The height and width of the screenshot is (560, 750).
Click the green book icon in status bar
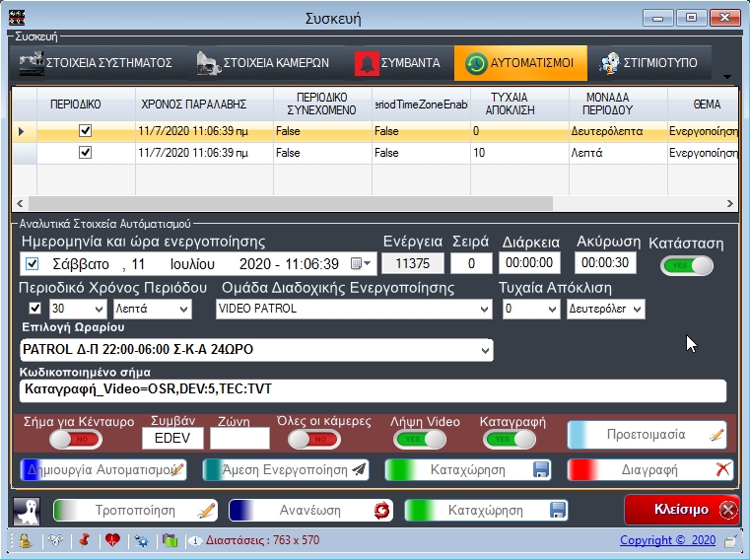pyautogui.click(x=169, y=540)
